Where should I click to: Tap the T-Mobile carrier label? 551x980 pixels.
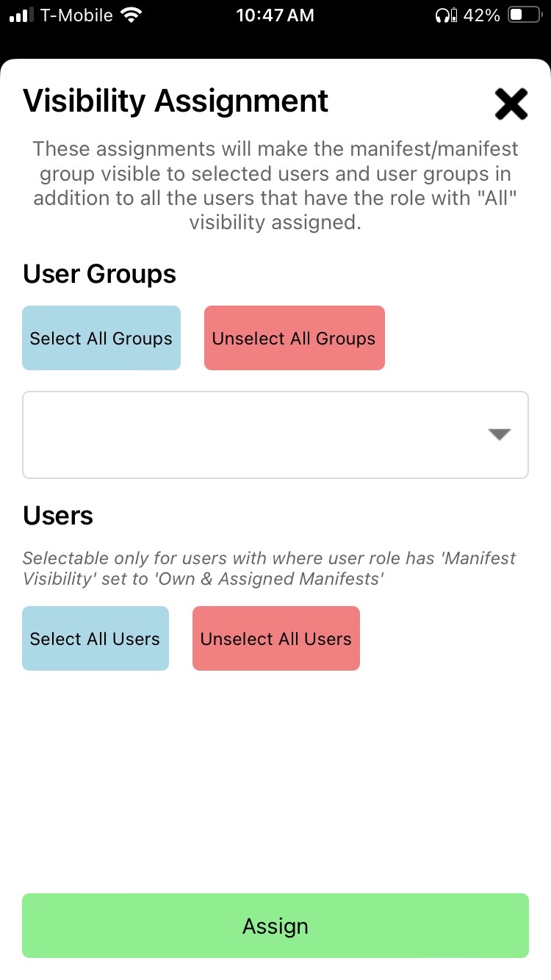76,15
